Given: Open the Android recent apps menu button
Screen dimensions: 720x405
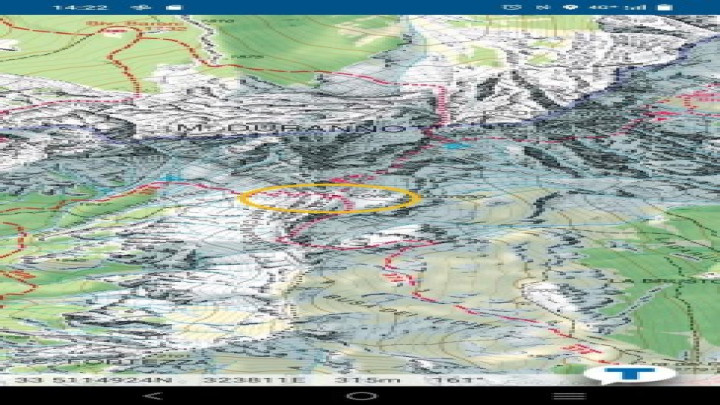Looking at the screenshot, I should pyautogui.click(x=569, y=396).
